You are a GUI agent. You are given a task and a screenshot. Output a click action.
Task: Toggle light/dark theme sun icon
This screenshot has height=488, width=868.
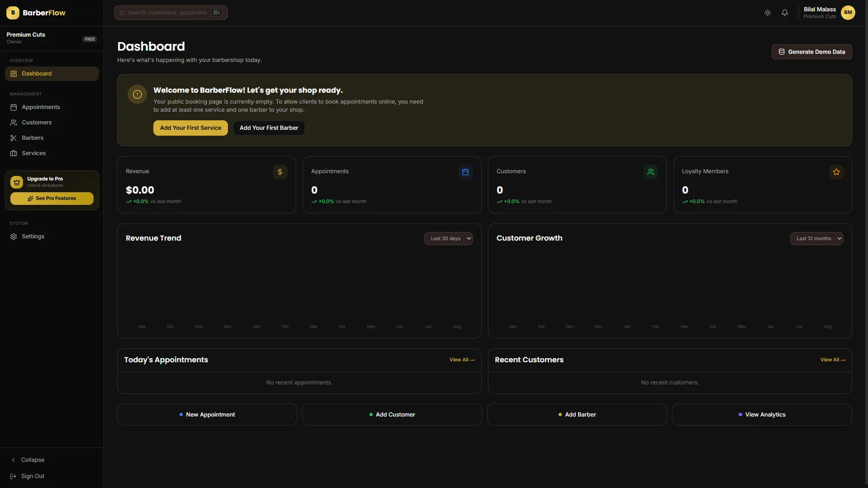tap(768, 13)
